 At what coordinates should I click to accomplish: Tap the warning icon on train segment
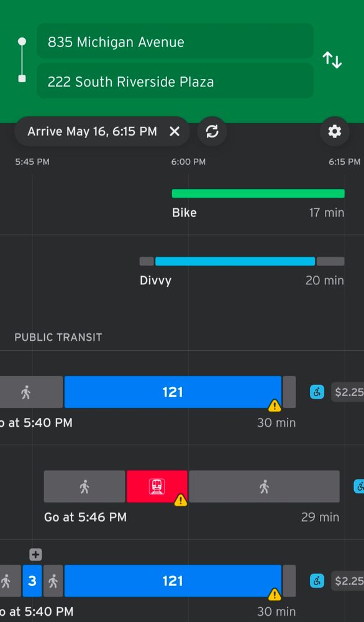pos(181,500)
